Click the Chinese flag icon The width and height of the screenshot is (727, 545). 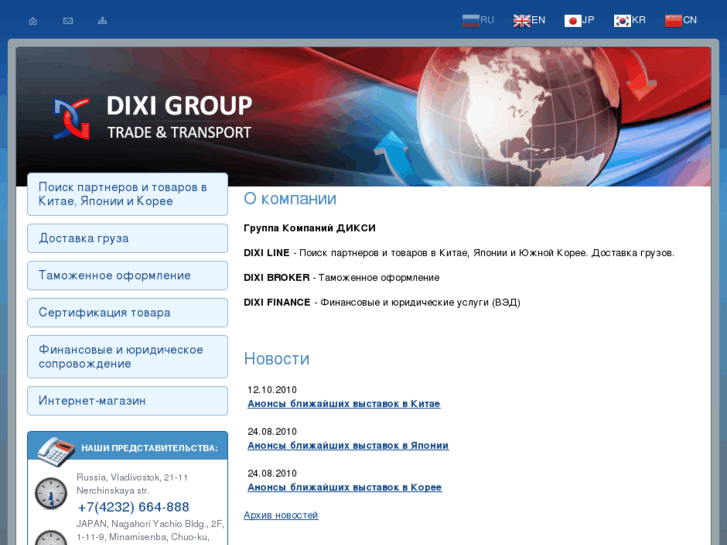(673, 21)
